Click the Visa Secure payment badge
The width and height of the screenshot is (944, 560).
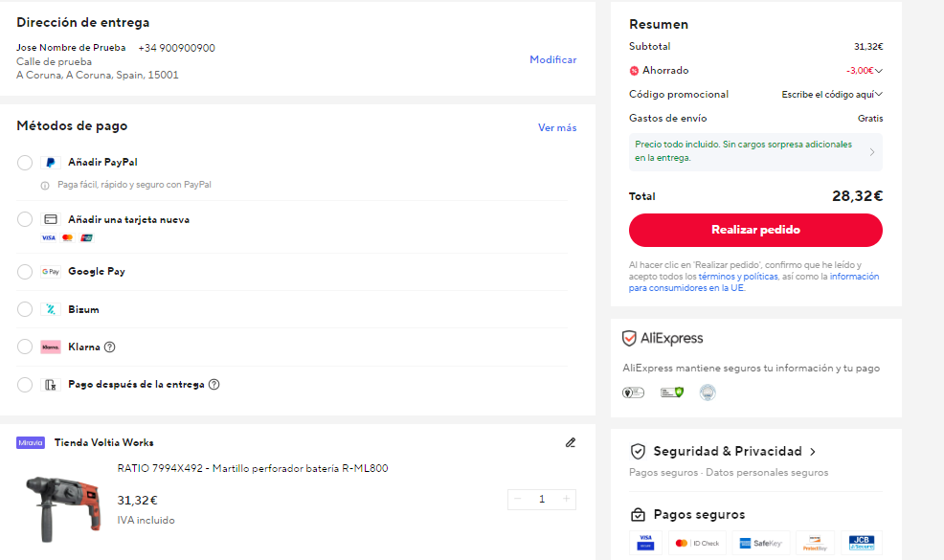(645, 543)
